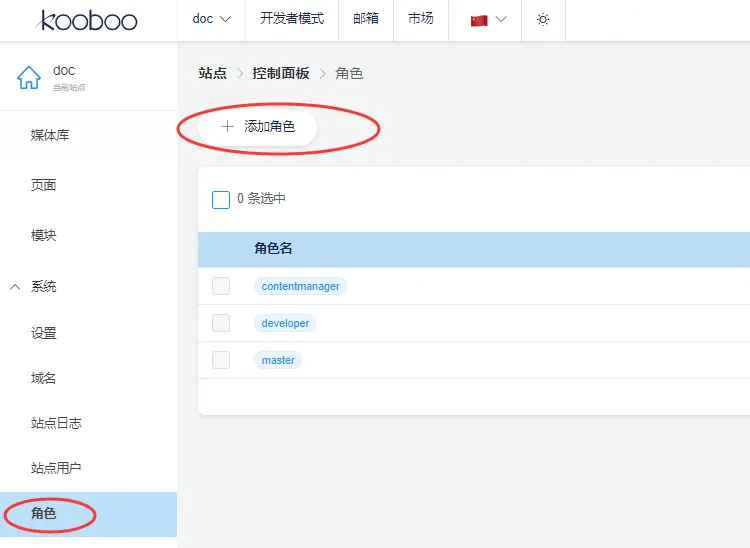Screen dimensions: 750x548
Task: Expand the language dropdown arrow
Action: coord(501,20)
